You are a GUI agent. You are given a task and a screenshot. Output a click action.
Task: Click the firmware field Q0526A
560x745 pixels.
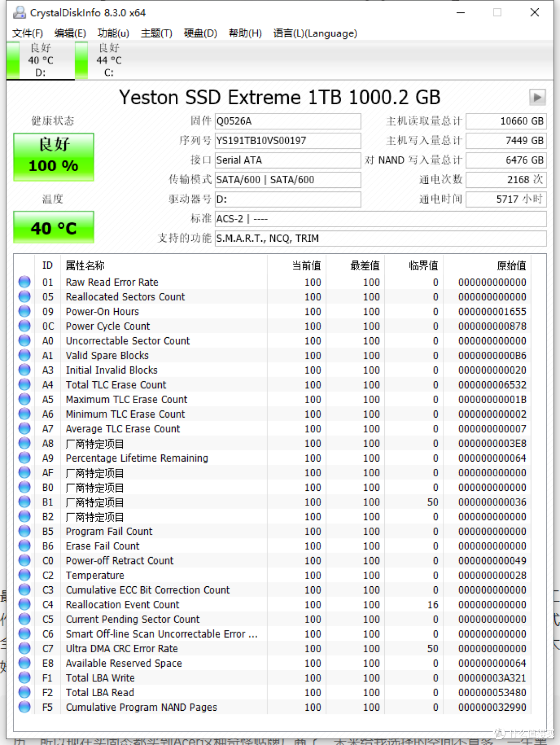[x=288, y=121]
